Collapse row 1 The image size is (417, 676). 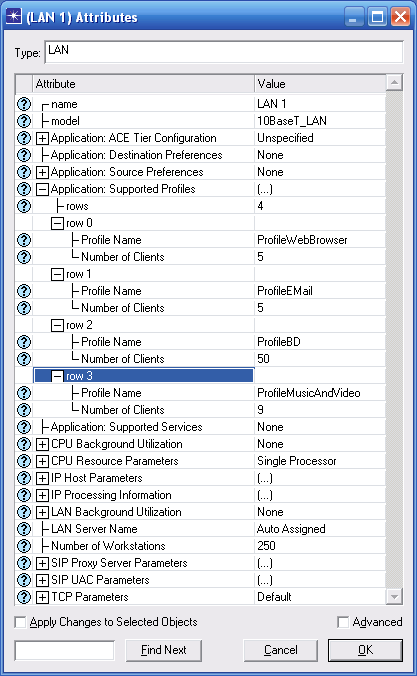tap(57, 274)
